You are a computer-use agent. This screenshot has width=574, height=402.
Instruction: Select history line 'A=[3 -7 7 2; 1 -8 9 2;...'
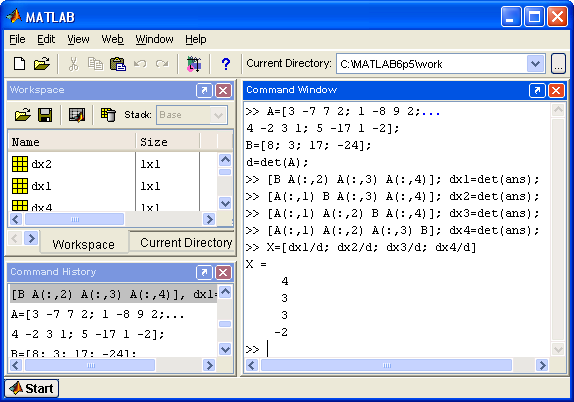[97, 314]
